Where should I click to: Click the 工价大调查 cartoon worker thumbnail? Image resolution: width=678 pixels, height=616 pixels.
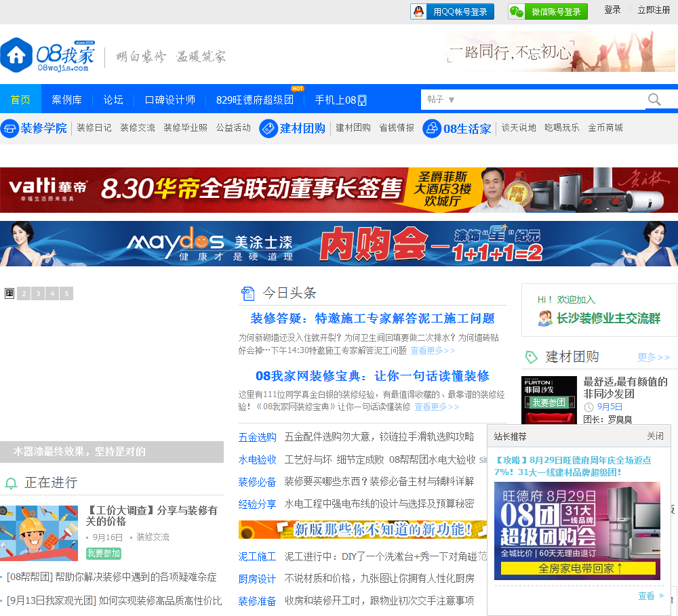pos(39,533)
